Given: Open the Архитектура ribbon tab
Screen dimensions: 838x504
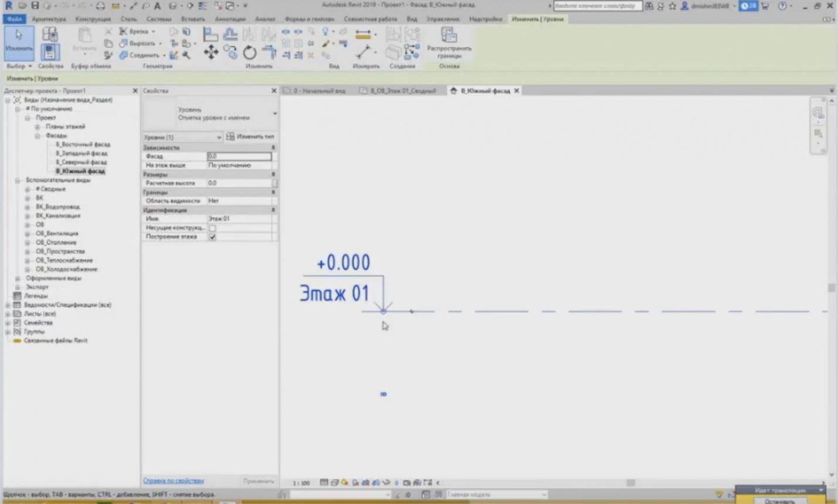Looking at the screenshot, I should coord(49,19).
